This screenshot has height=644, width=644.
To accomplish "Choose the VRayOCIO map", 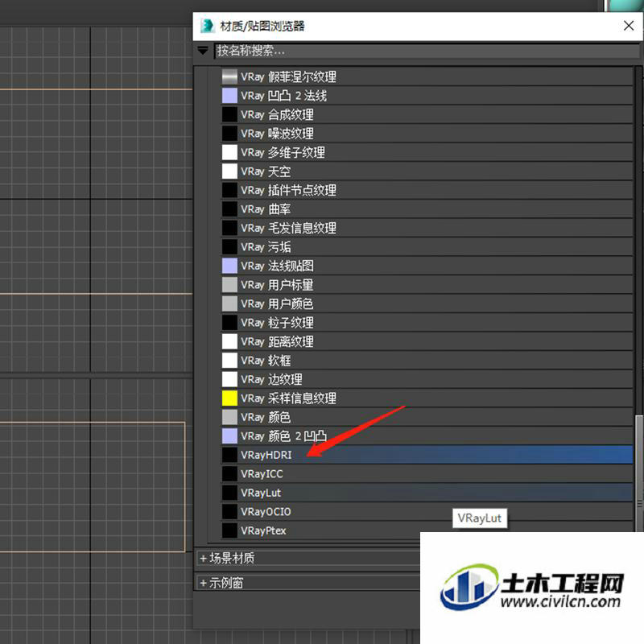I will 427,511.
